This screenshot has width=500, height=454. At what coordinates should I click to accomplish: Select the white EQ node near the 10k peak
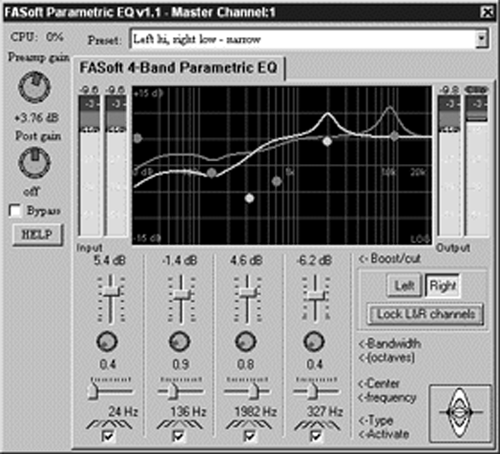point(327,141)
